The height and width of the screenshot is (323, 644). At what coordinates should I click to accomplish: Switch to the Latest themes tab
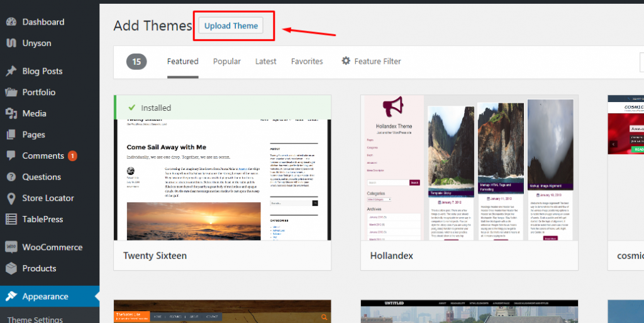pos(266,61)
